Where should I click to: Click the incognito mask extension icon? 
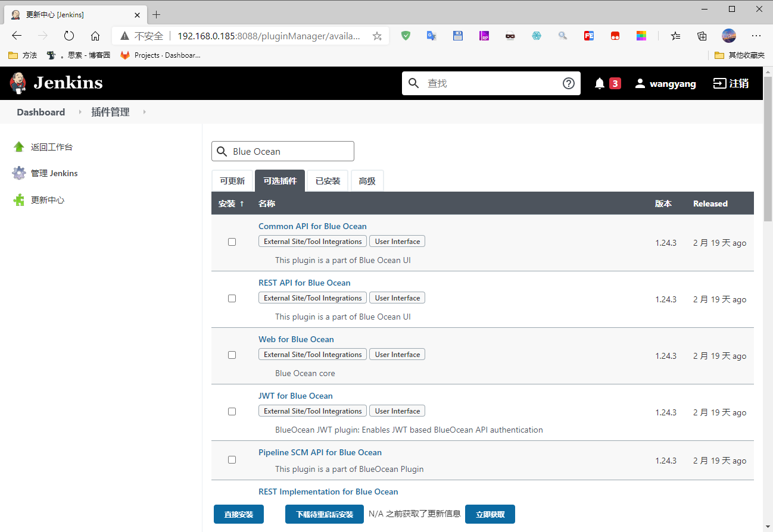pos(510,36)
